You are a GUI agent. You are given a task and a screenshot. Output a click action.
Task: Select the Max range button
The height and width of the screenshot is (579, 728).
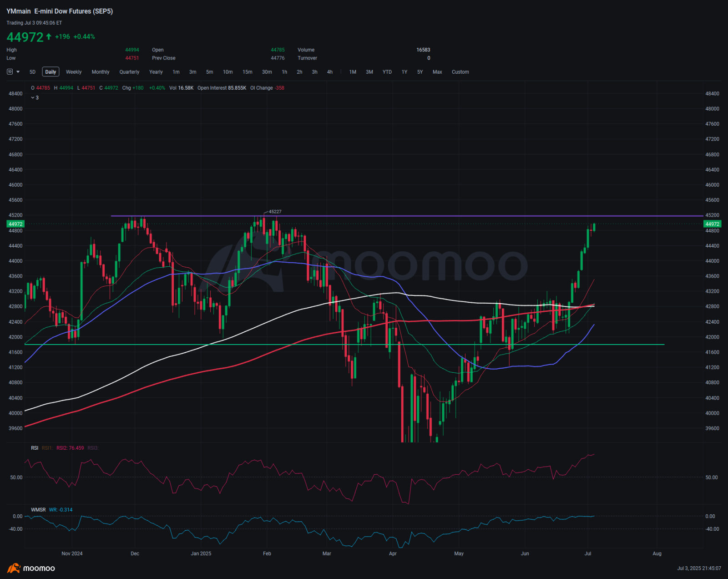pyautogui.click(x=437, y=72)
